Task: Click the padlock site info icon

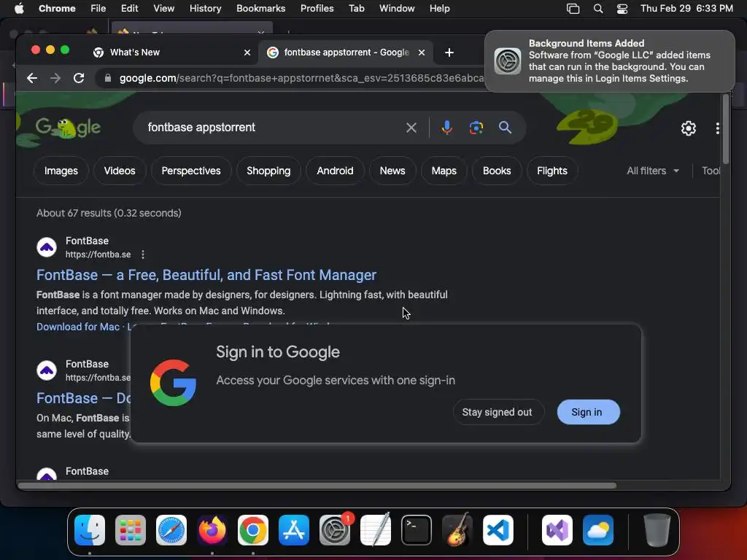Action: [x=108, y=78]
